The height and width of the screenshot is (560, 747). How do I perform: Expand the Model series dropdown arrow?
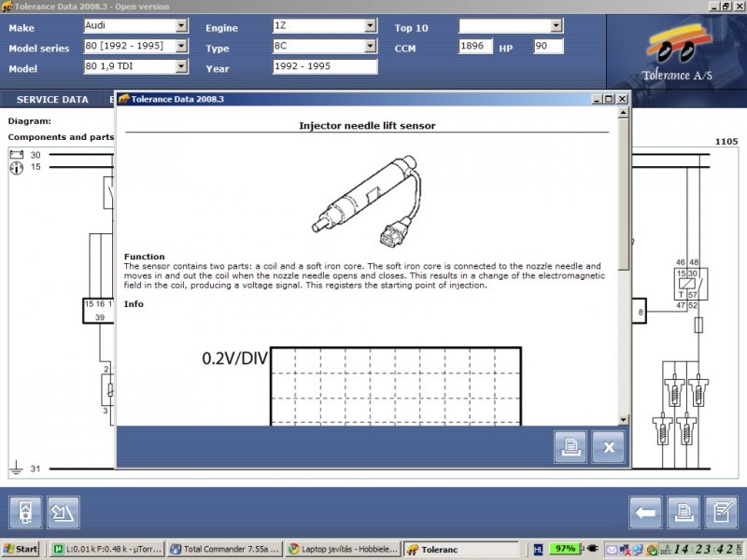(x=181, y=46)
